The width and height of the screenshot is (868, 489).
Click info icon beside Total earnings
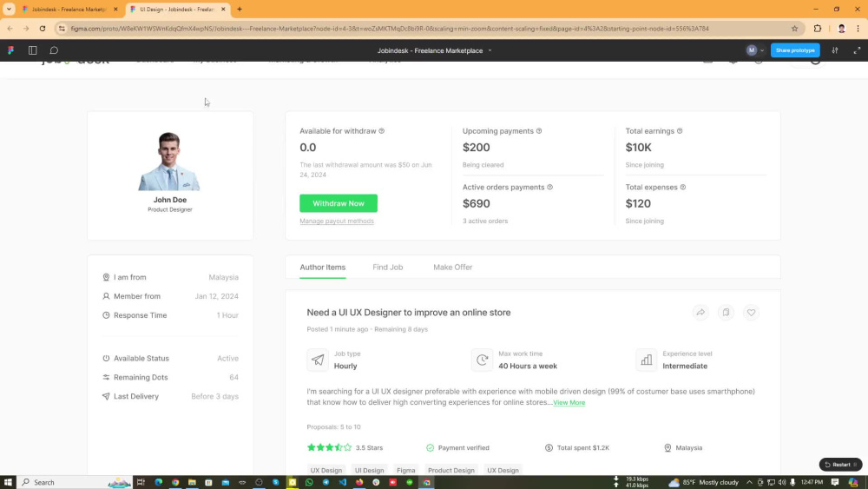click(x=680, y=131)
